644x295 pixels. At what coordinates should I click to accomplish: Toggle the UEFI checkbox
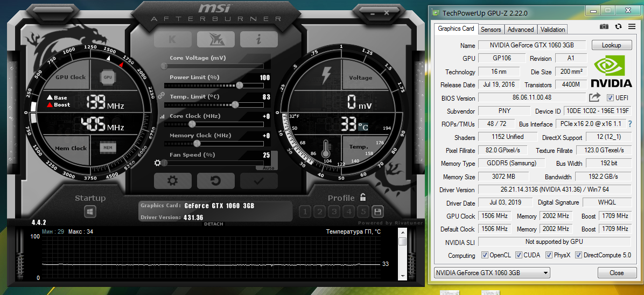click(610, 98)
